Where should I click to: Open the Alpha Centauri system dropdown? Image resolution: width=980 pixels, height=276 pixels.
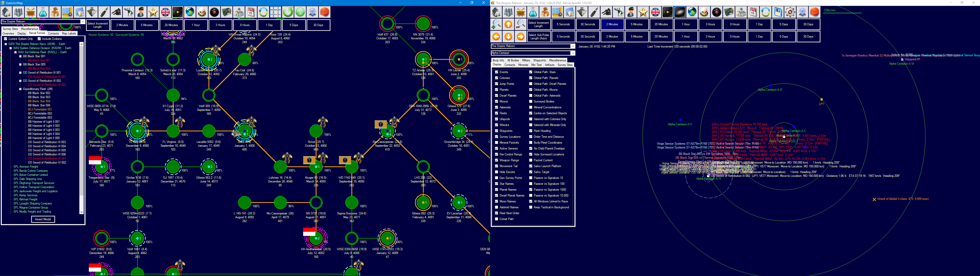[533, 53]
